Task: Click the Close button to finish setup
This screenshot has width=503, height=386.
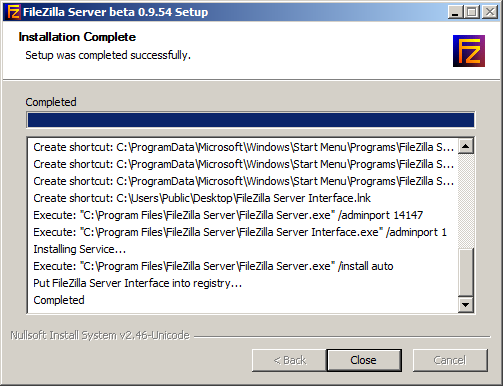Action: point(364,360)
